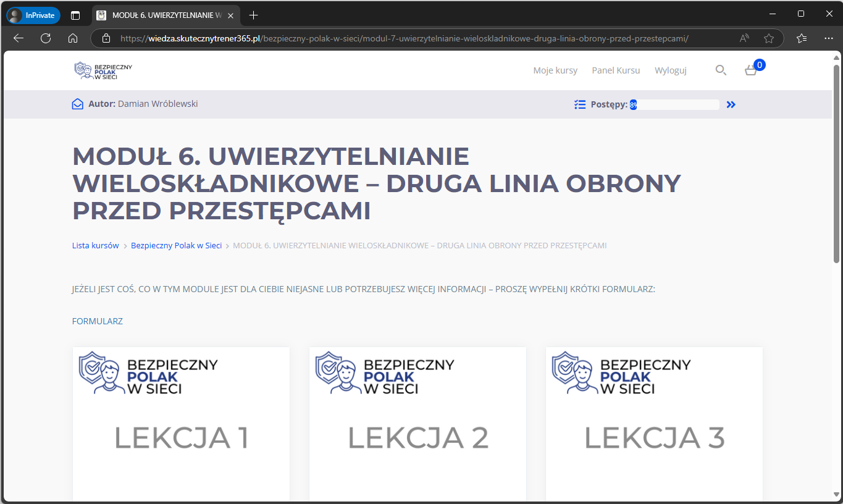The width and height of the screenshot is (843, 504).
Task: Click the scrollbar up arrow
Action: [x=836, y=57]
